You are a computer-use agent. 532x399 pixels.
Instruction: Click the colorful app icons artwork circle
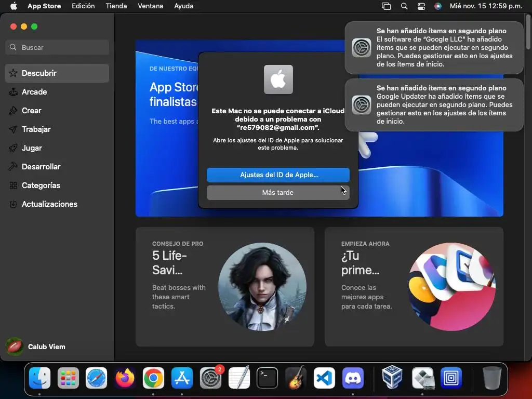451,287
